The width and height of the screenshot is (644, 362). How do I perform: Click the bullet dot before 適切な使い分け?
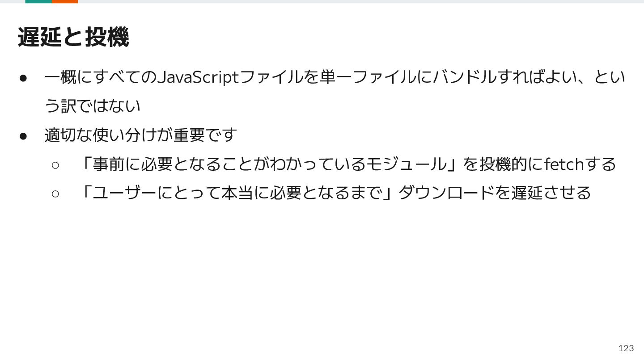tap(23, 135)
